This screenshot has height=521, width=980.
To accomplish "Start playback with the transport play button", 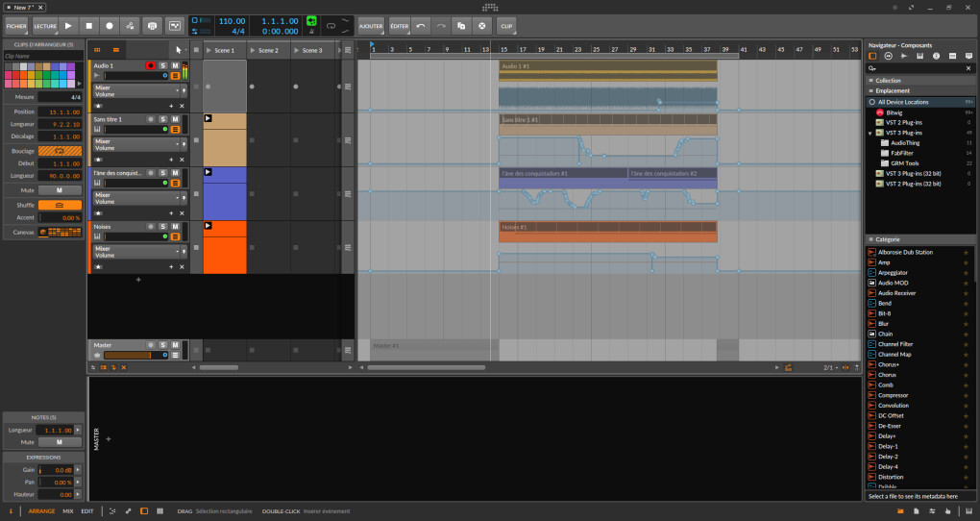I will point(68,26).
